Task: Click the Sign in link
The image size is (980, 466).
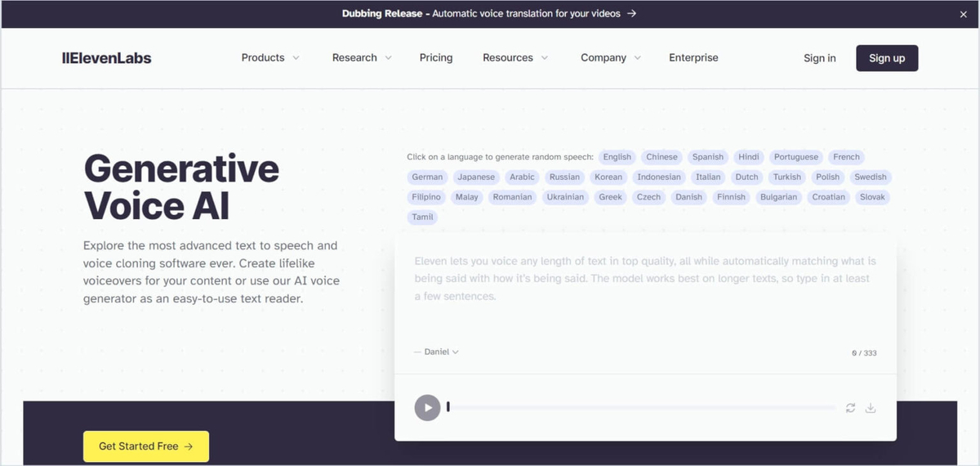Action: coord(819,58)
